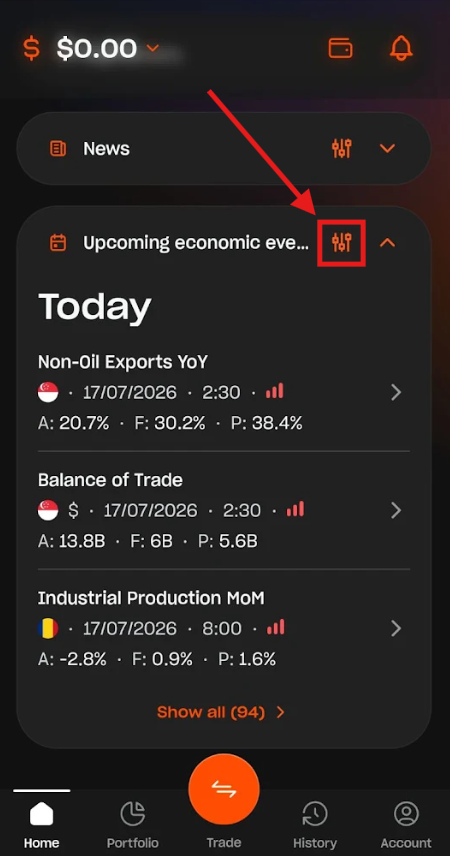Viewport: 450px width, 856px height.
Task: Expand the News section chevron
Action: [387, 148]
